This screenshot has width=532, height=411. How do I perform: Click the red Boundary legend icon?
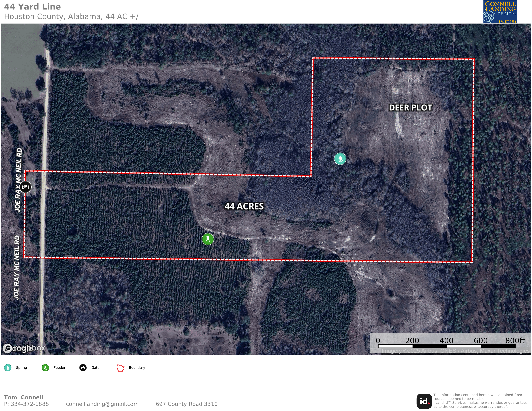point(121,368)
